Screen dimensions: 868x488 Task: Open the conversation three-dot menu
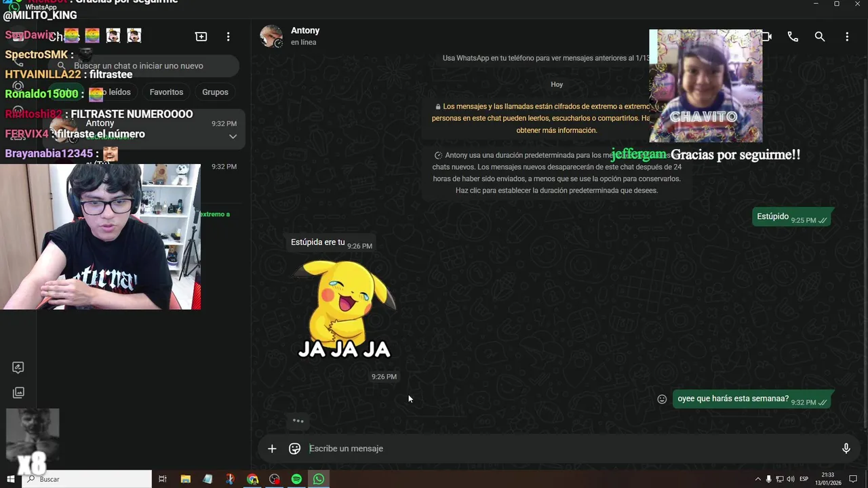tap(847, 37)
